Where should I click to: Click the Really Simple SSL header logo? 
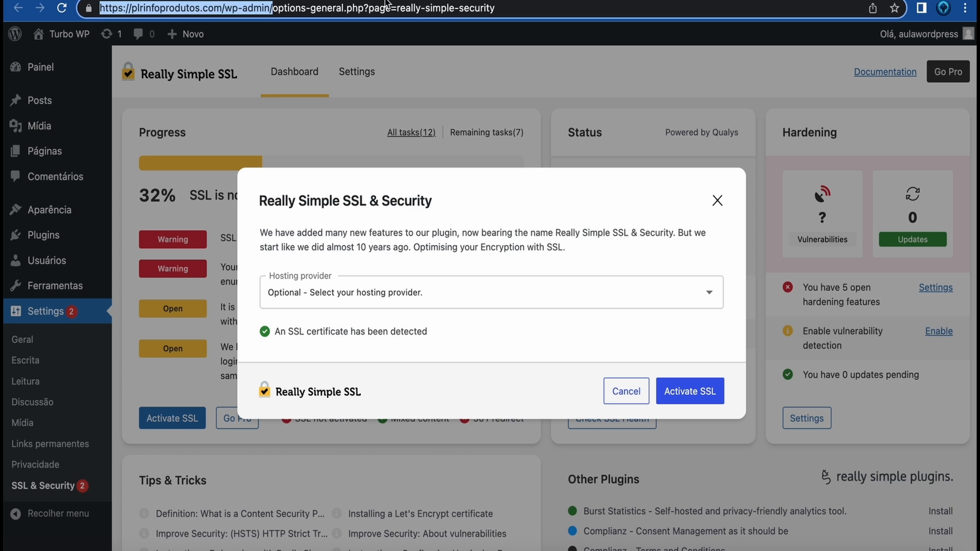point(179,73)
